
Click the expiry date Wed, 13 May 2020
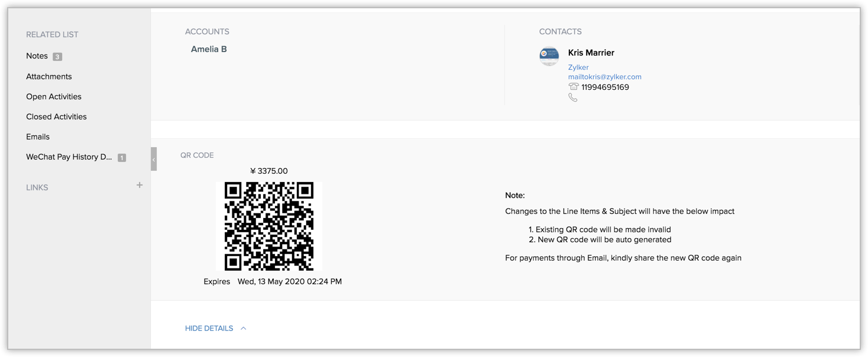(290, 281)
